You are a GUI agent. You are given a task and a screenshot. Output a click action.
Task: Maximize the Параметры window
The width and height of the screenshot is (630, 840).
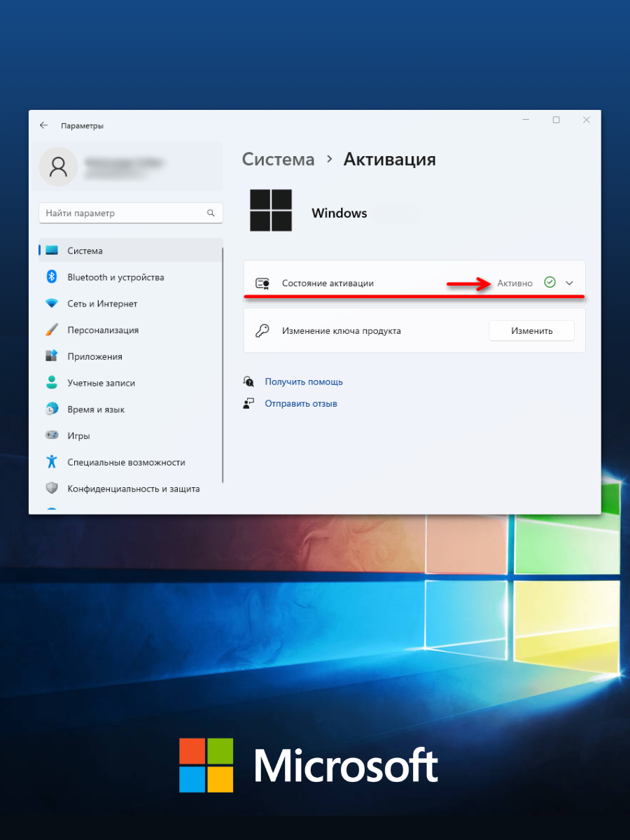(x=556, y=120)
